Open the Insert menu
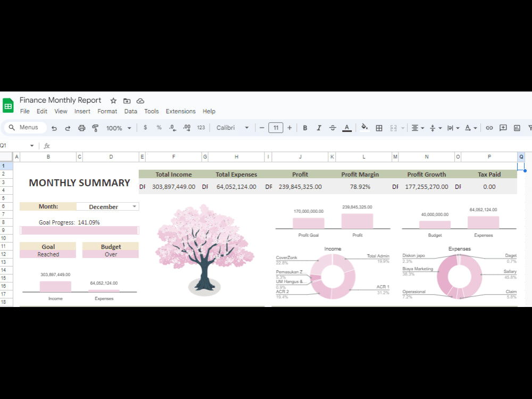Image resolution: width=532 pixels, height=399 pixels. pyautogui.click(x=82, y=111)
